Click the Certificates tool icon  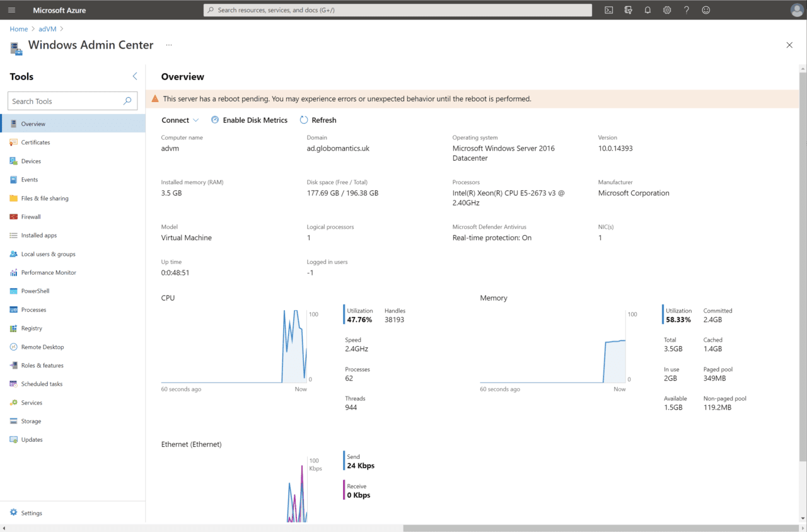pos(14,142)
